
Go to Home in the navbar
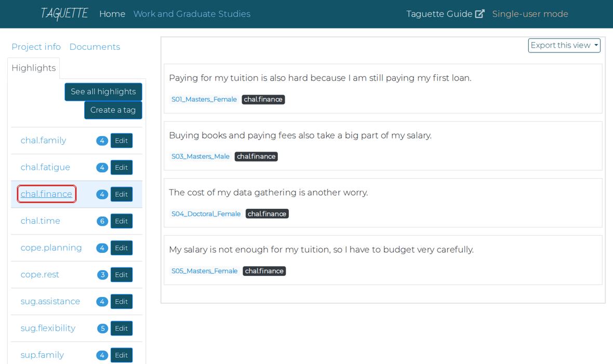pos(112,14)
